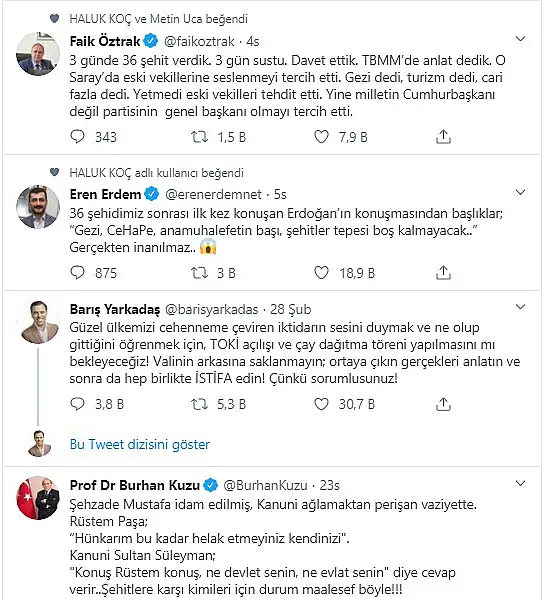
Task: Reply to Faik Öztrak's tweet
Action: tap(77, 137)
